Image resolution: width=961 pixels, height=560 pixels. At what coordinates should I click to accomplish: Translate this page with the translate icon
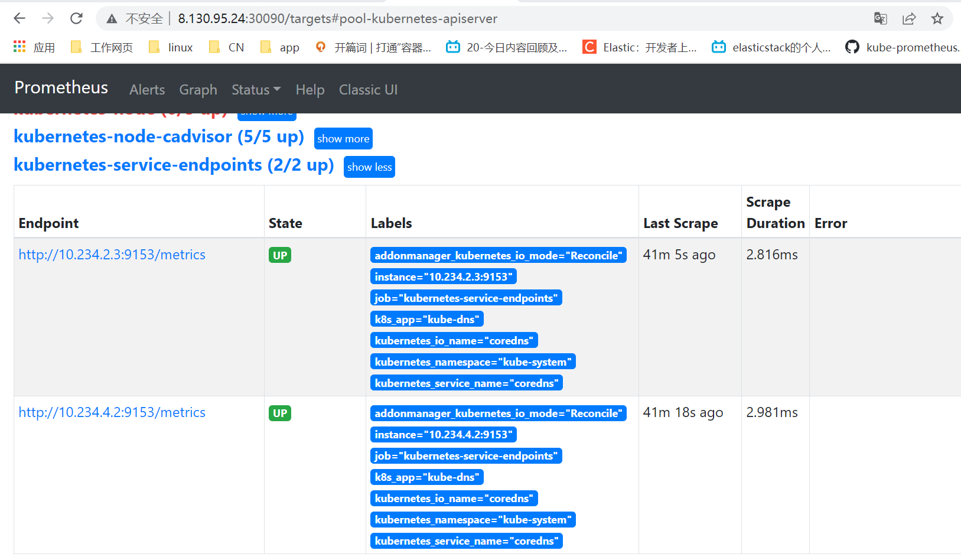coord(880,18)
